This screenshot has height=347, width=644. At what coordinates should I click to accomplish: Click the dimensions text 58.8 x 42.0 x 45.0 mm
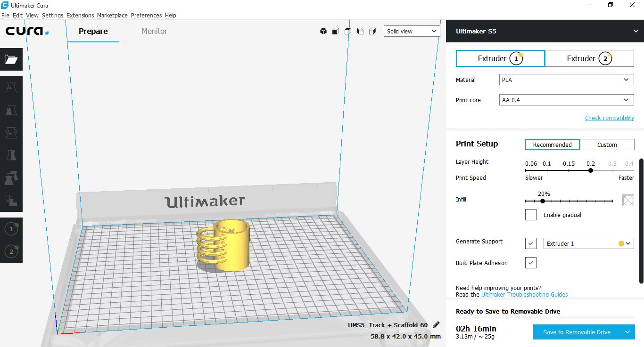406,336
